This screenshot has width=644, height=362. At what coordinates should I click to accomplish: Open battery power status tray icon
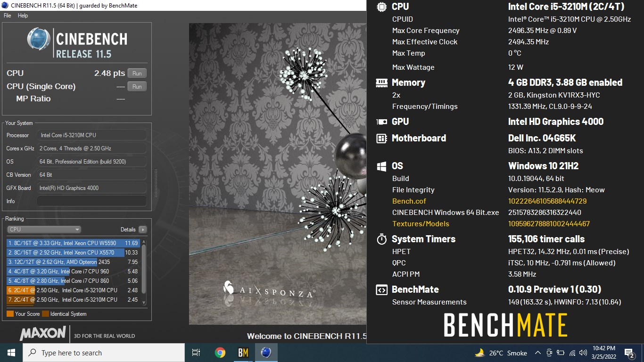tap(561, 353)
